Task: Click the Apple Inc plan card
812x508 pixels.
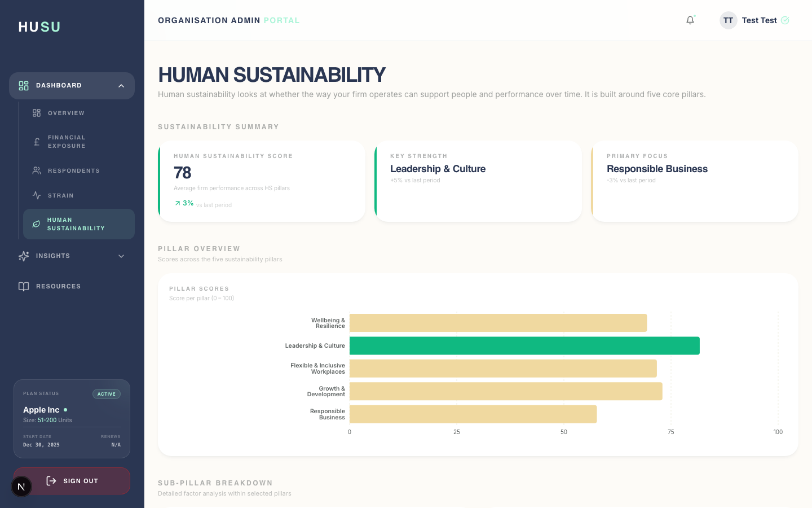Action: [72, 418]
